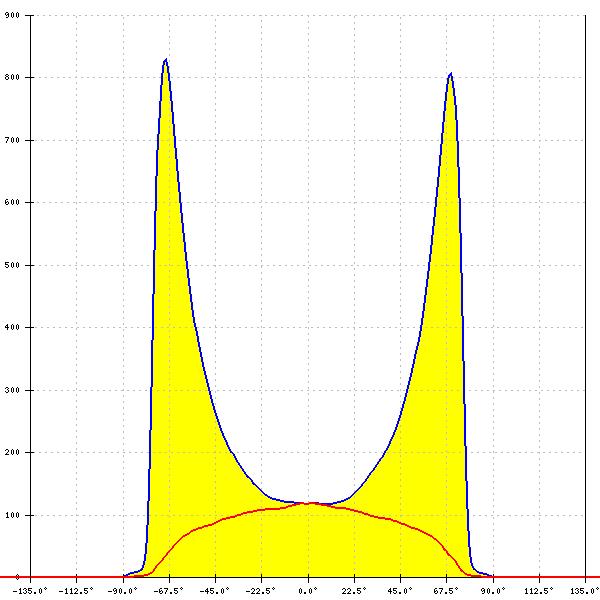
Task: Click the -135.0° horizontal axis label
Action: coord(30,591)
